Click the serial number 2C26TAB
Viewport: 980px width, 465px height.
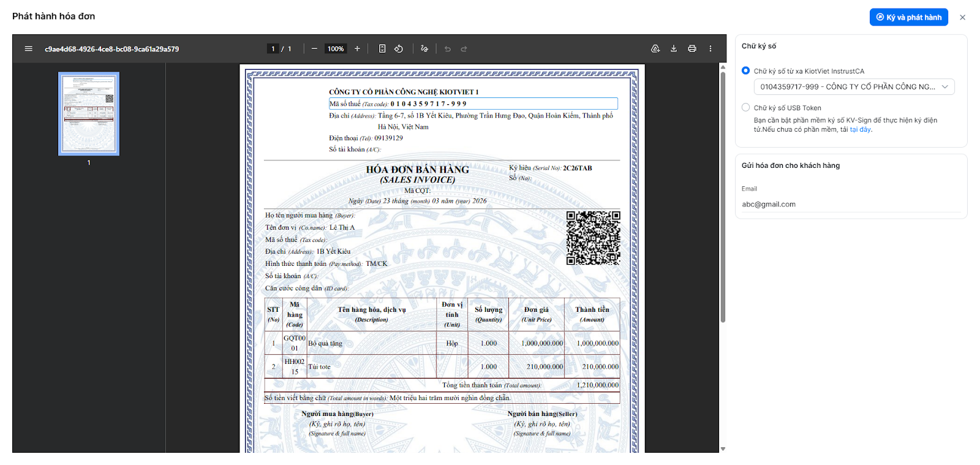click(578, 168)
